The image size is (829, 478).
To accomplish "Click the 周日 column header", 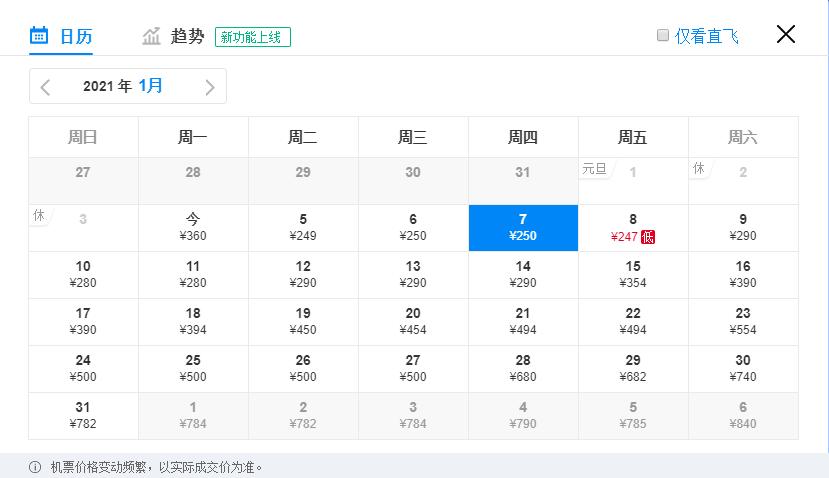I will coord(83,137).
